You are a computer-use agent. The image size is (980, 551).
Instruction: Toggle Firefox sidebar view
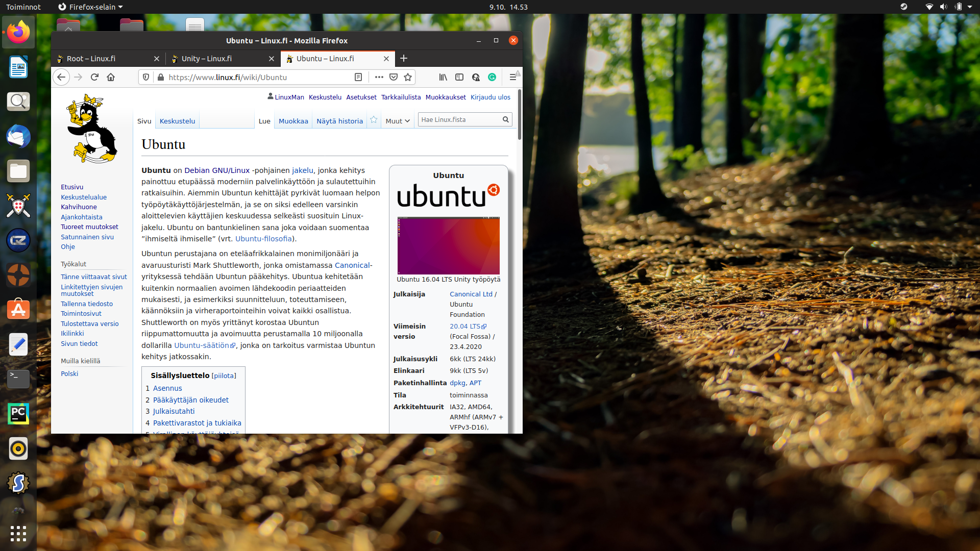(x=459, y=77)
